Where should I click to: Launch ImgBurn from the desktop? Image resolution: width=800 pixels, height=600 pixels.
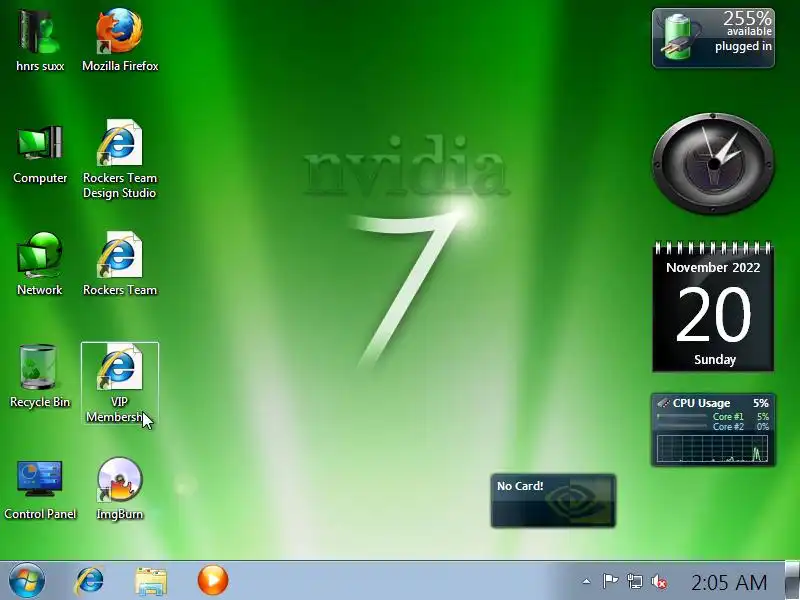(120, 489)
